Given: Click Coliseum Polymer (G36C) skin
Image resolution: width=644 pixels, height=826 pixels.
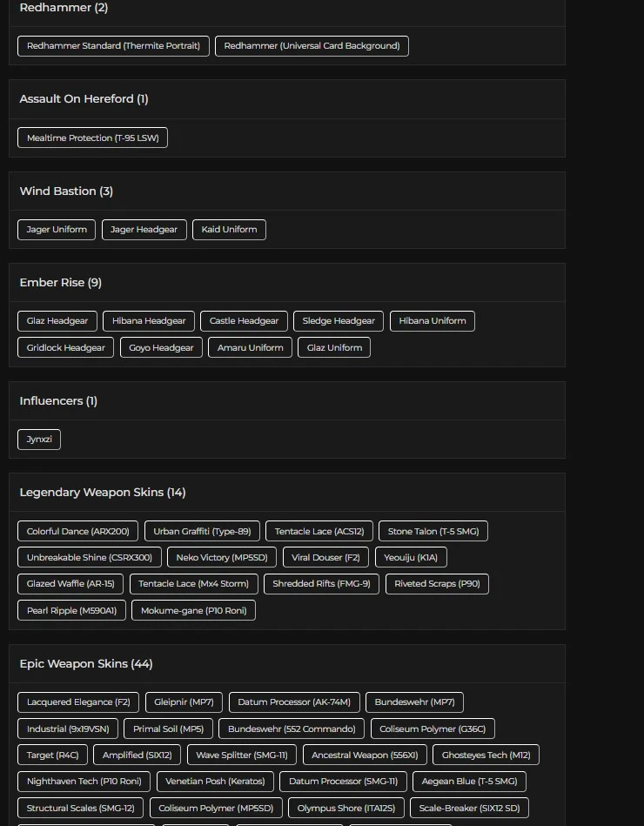Looking at the screenshot, I should 433,729.
